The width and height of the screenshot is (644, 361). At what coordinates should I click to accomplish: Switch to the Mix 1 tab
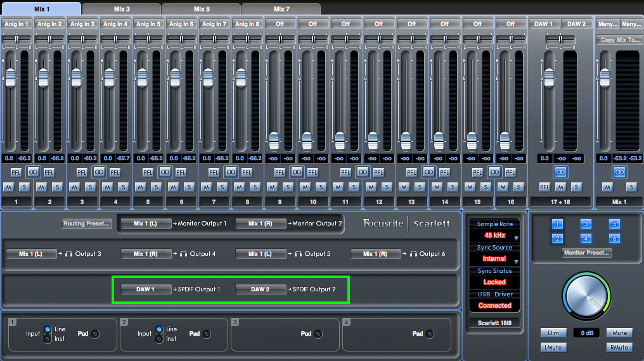tap(41, 9)
